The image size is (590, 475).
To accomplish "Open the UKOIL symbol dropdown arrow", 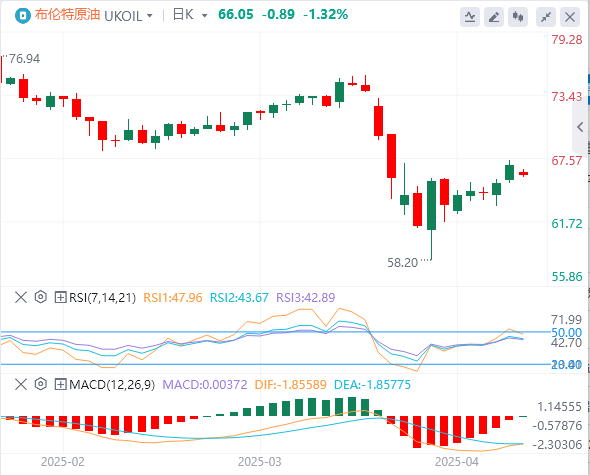I will coord(150,16).
